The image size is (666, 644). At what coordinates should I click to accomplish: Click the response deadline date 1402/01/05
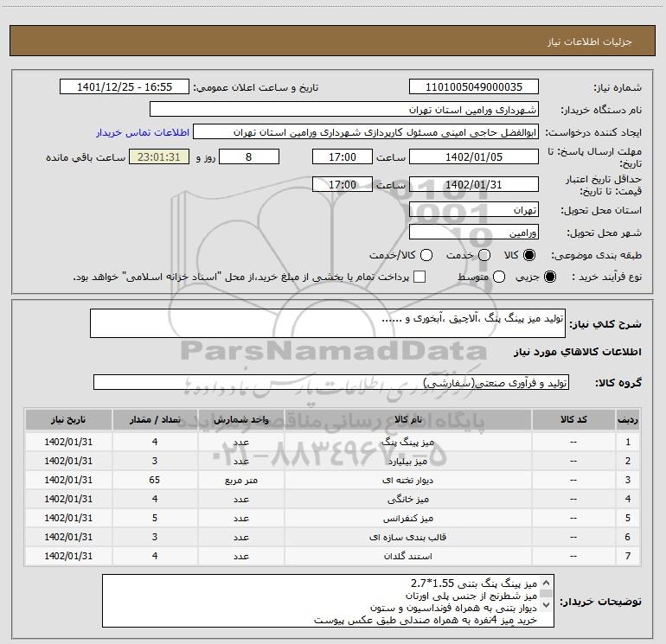[x=474, y=157]
